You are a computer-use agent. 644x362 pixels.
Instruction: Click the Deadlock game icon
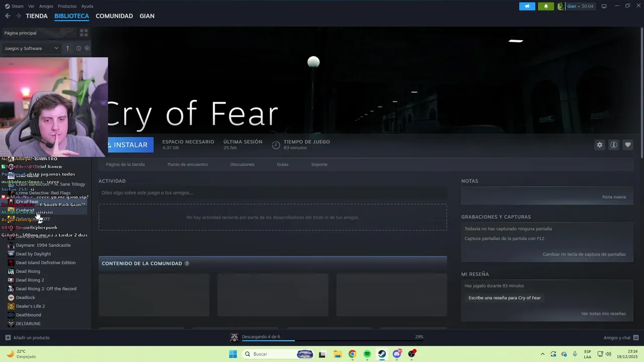click(11, 297)
